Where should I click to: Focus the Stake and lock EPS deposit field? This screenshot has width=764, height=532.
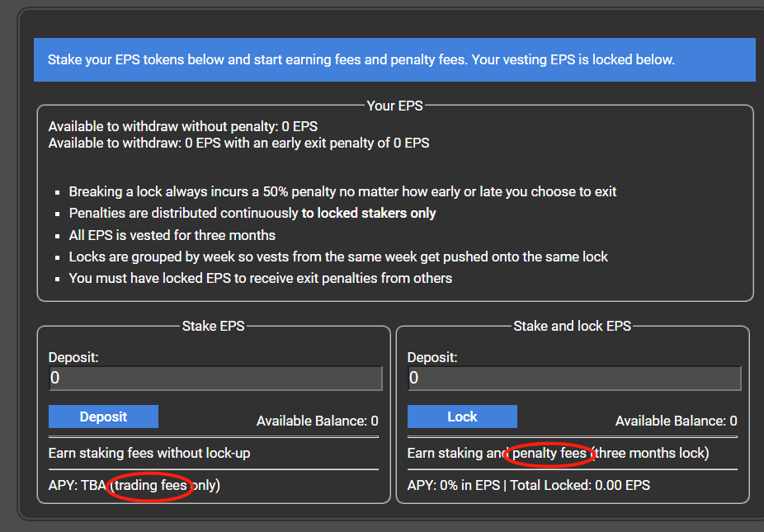tap(574, 379)
